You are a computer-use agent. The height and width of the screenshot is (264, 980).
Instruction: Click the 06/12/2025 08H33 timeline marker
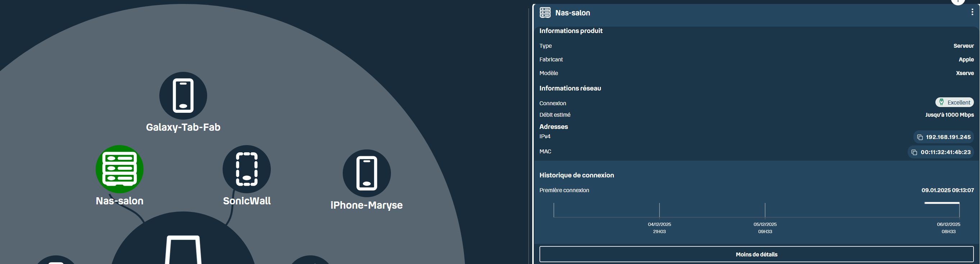coord(948,228)
